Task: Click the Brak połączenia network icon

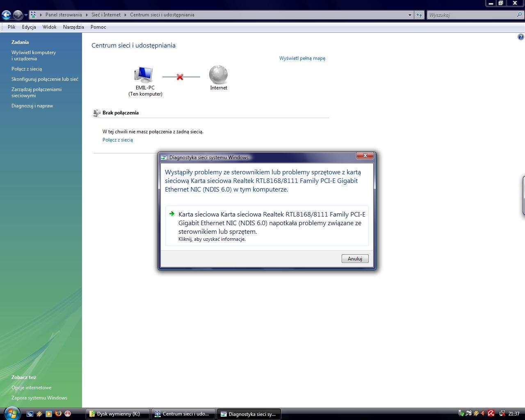Action: coord(96,113)
